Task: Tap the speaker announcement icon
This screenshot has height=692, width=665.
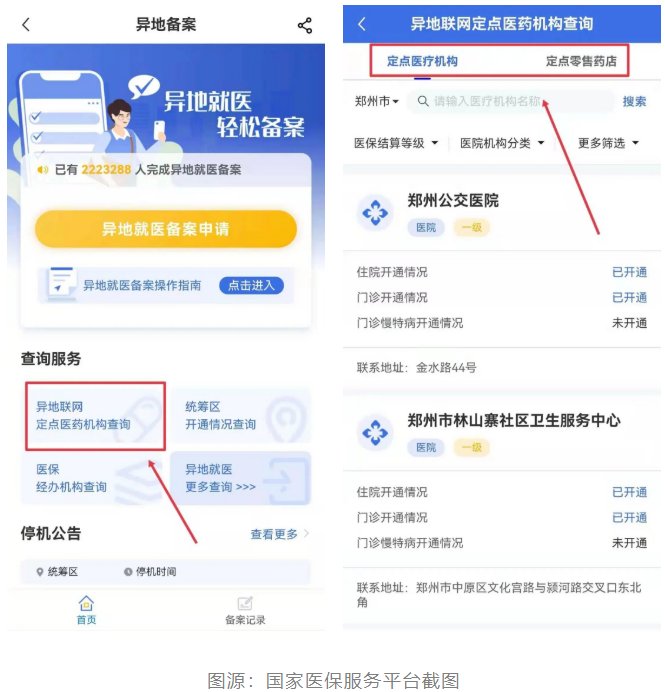Action: 42,169
